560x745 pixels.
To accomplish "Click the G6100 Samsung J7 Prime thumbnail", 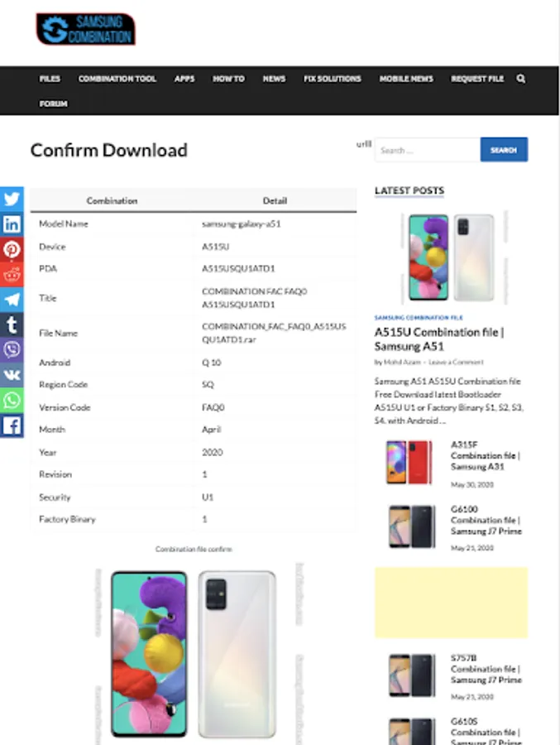I will 411,527.
